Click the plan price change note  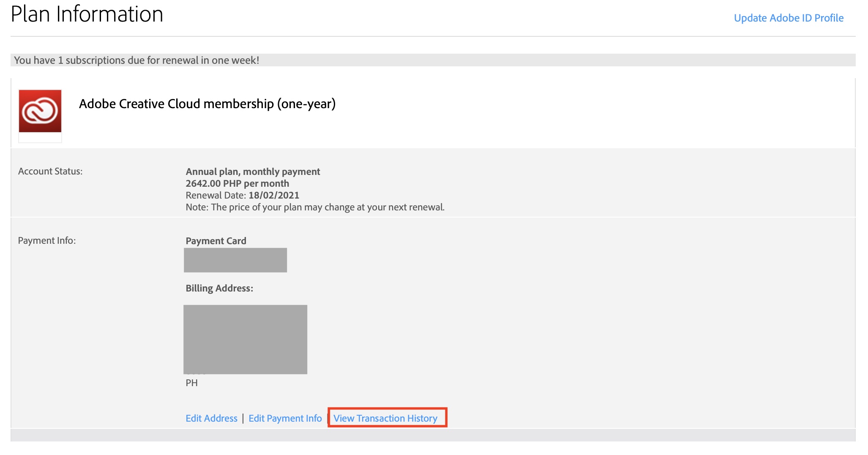click(315, 207)
